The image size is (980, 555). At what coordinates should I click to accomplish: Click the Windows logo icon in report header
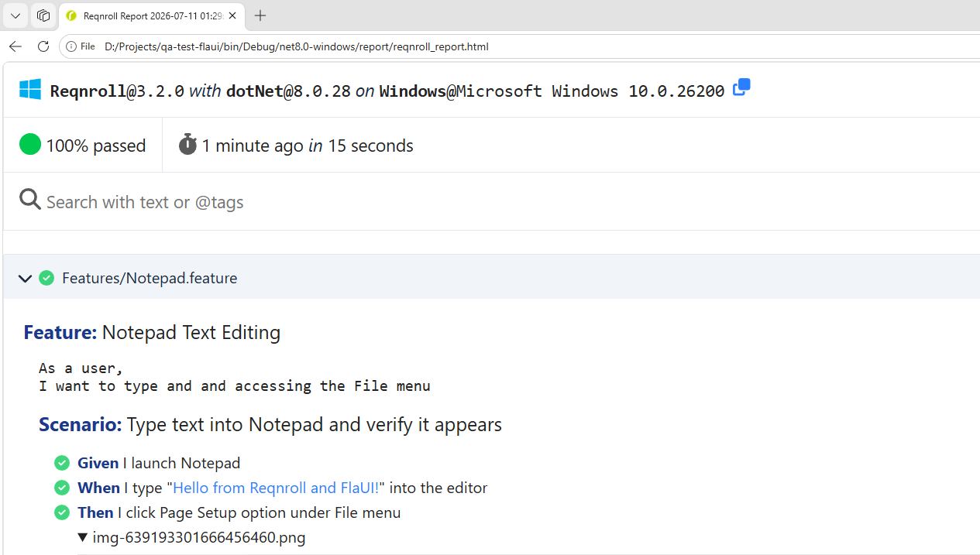[x=30, y=90]
